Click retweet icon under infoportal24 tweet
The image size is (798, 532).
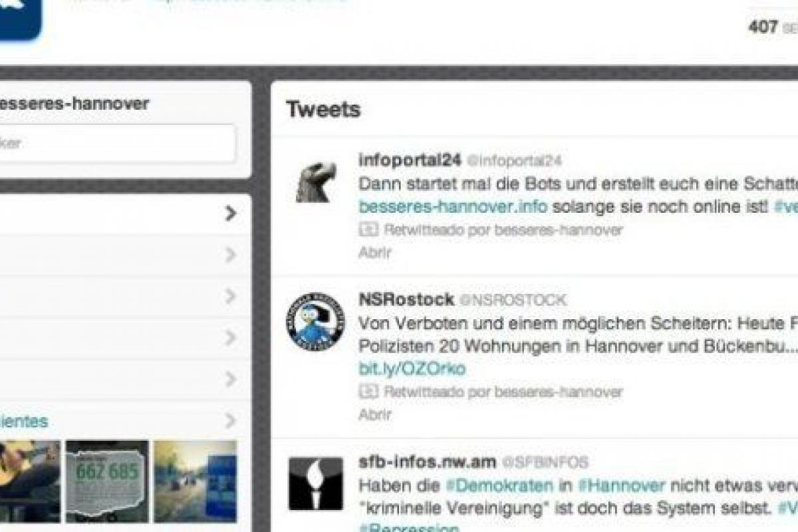pos(368,230)
